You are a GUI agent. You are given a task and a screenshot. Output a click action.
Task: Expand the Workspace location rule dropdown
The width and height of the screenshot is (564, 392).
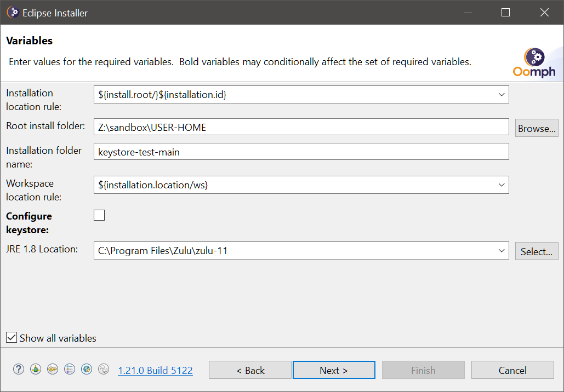point(502,185)
